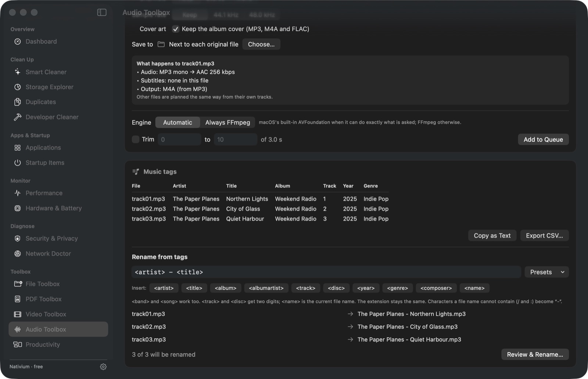Click the arrow icon in track03.mp3 rename row
Image resolution: width=588 pixels, height=379 pixels.
(x=350, y=340)
